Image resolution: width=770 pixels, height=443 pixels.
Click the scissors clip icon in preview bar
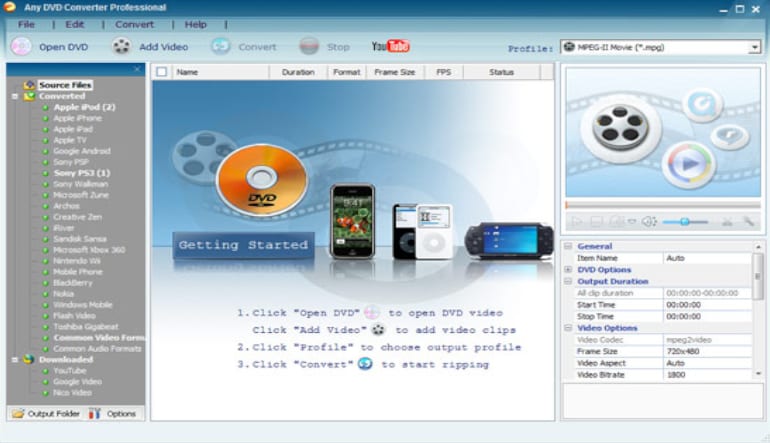pos(727,222)
